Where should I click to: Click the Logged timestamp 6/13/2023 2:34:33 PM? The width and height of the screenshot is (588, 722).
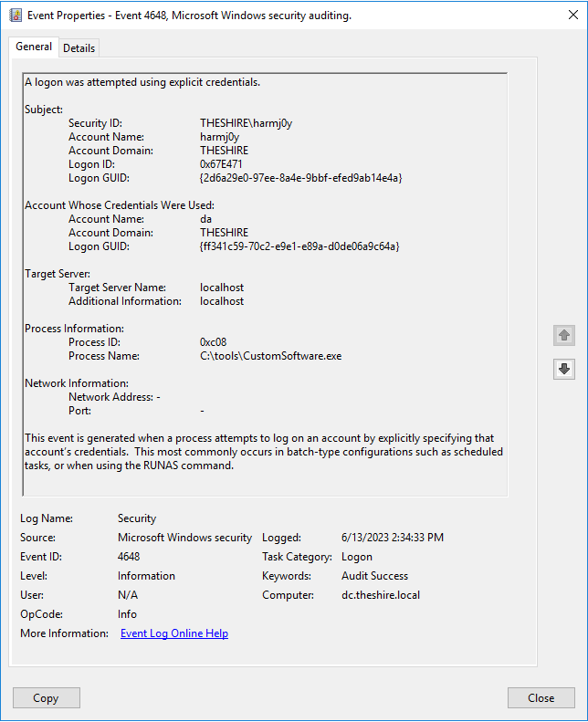click(393, 538)
